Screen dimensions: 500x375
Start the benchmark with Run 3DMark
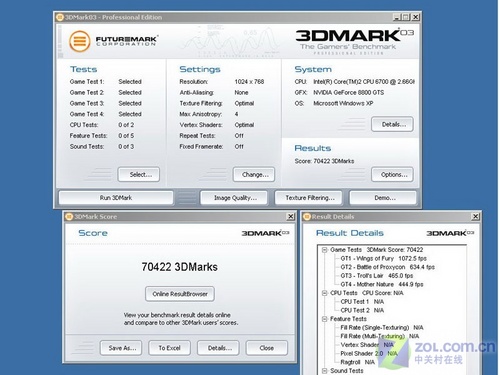116,198
